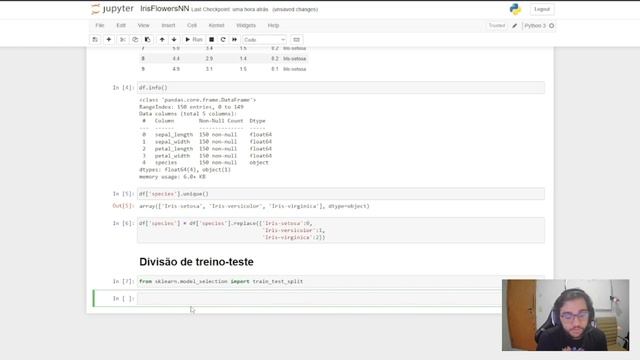This screenshot has width=640, height=360.
Task: Open the Cell menu
Action: coord(192,25)
